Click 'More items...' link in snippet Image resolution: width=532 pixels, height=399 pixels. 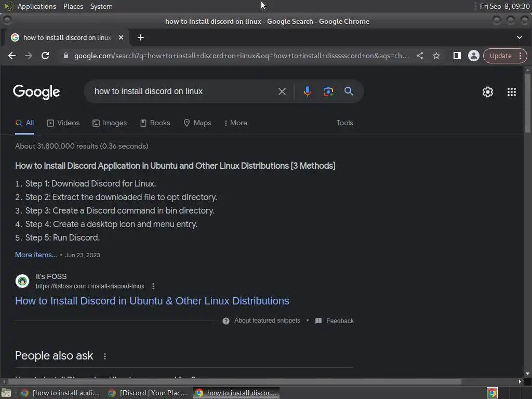point(36,255)
